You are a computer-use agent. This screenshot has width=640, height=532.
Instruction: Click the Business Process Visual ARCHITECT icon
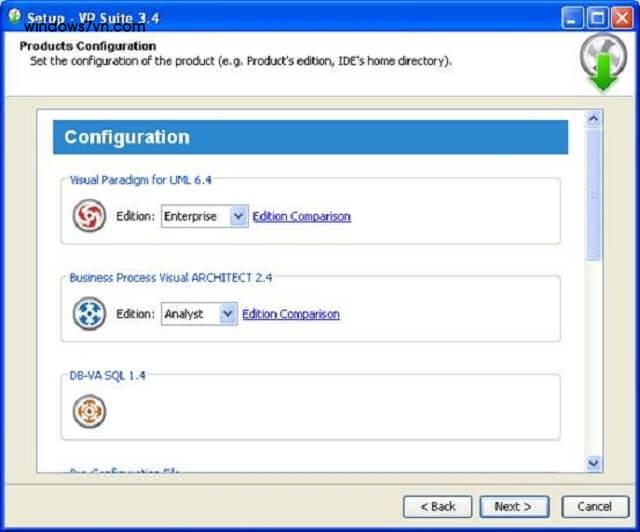coord(89,313)
